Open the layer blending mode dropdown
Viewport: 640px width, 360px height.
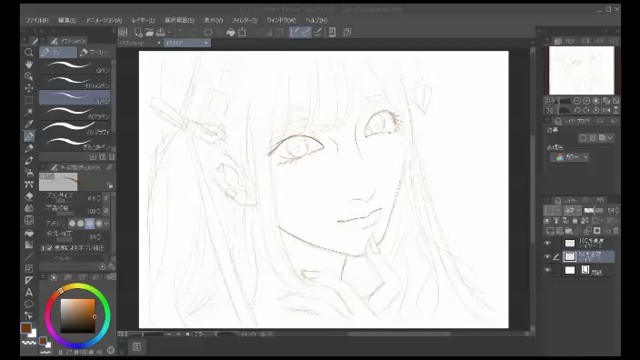click(572, 211)
